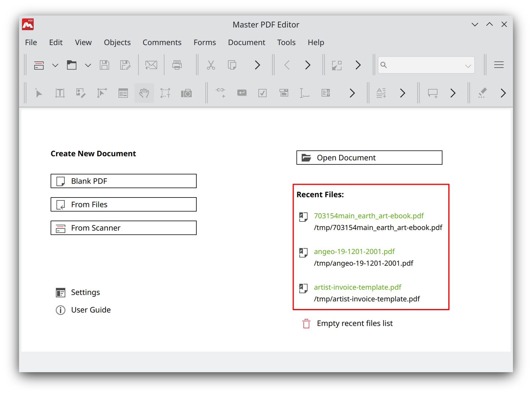
Task: Expand the new document dropdown arrow
Action: (x=55, y=65)
